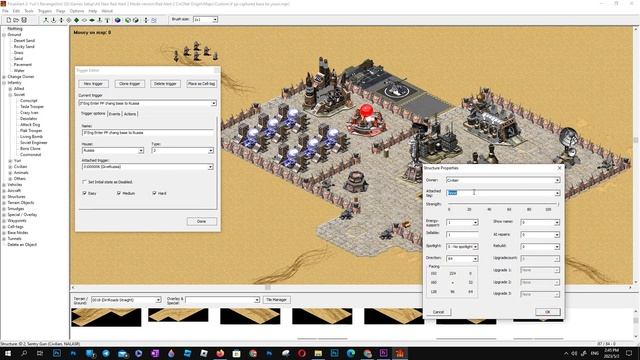Click the Open map folder icon
The image size is (640, 360).
click(x=16, y=20)
